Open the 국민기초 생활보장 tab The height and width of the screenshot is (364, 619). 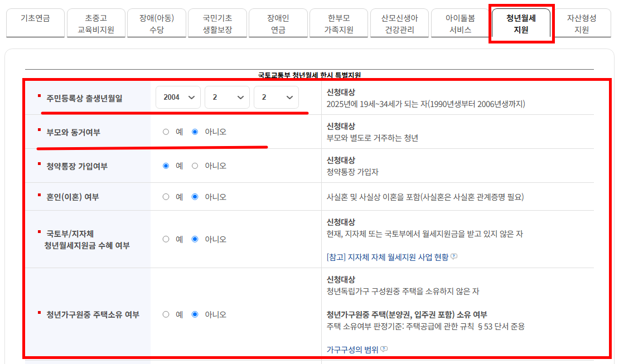(x=217, y=23)
